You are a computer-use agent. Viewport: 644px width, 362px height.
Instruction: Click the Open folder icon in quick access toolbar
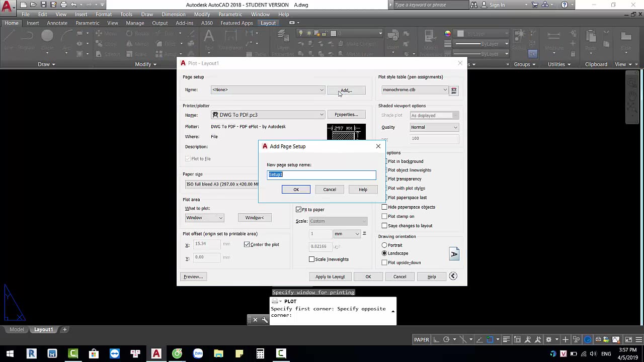33,5
